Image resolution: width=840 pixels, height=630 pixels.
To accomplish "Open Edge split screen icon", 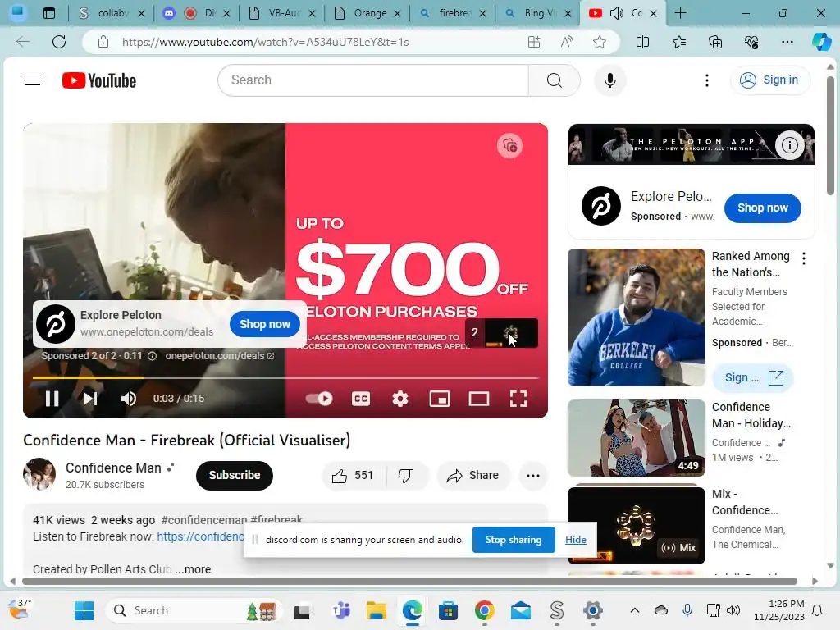I will point(642,42).
